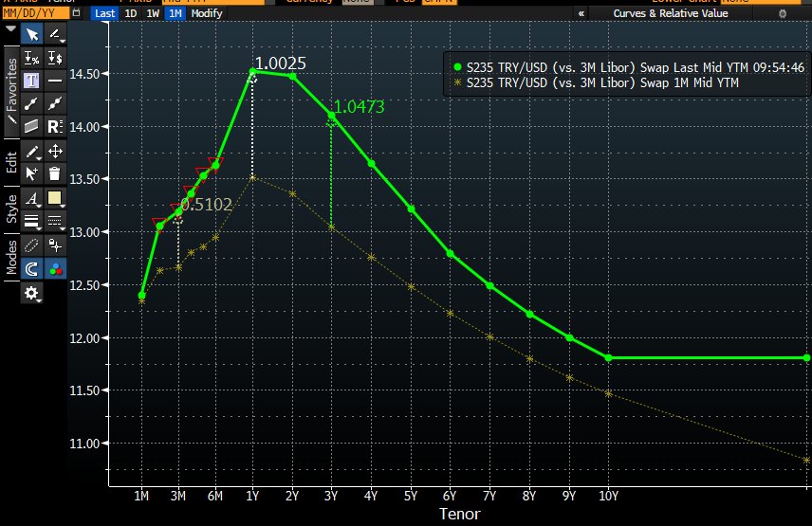Select the 1M Mid YTM legend entry

(x=596, y=82)
